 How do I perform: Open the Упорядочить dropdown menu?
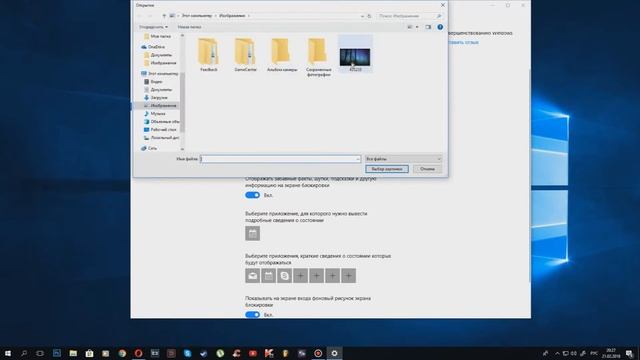(153, 27)
